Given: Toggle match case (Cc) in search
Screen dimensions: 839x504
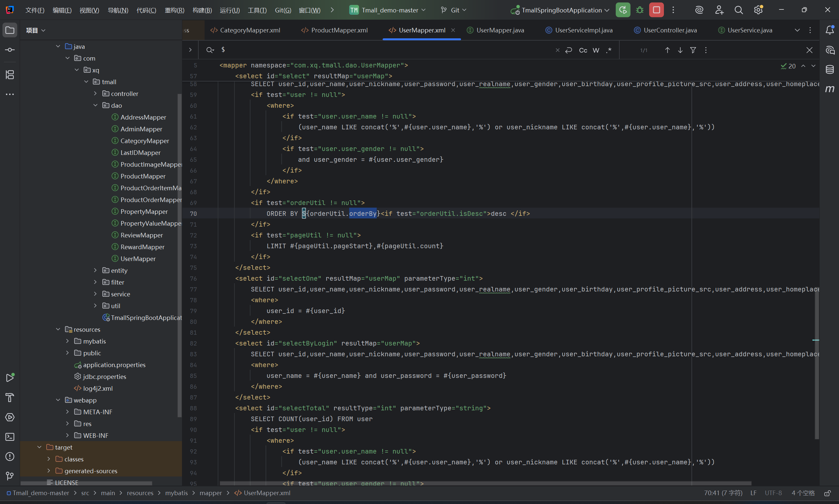Looking at the screenshot, I should [583, 50].
